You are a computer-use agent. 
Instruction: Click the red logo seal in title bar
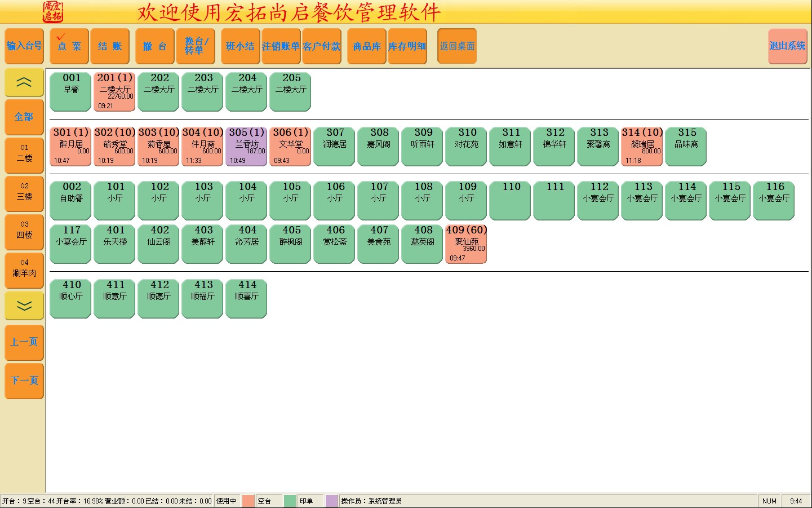pyautogui.click(x=52, y=11)
